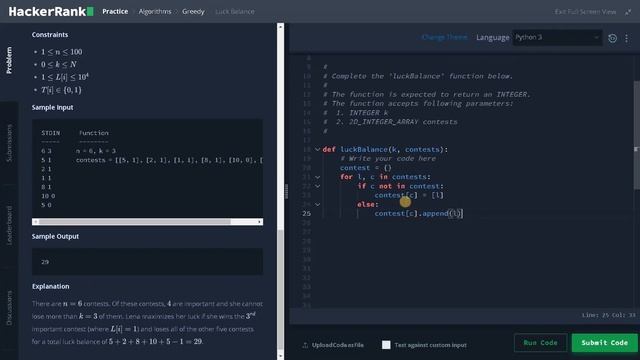Click the 'contest = {}' code line

[x=366, y=168]
